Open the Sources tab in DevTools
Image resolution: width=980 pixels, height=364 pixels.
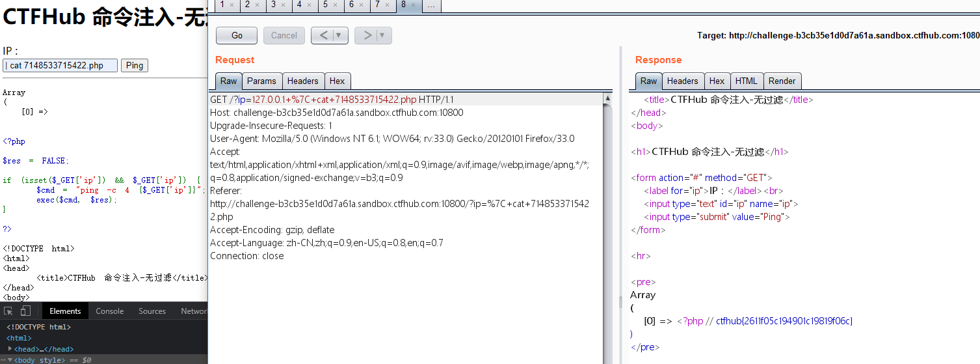(152, 311)
